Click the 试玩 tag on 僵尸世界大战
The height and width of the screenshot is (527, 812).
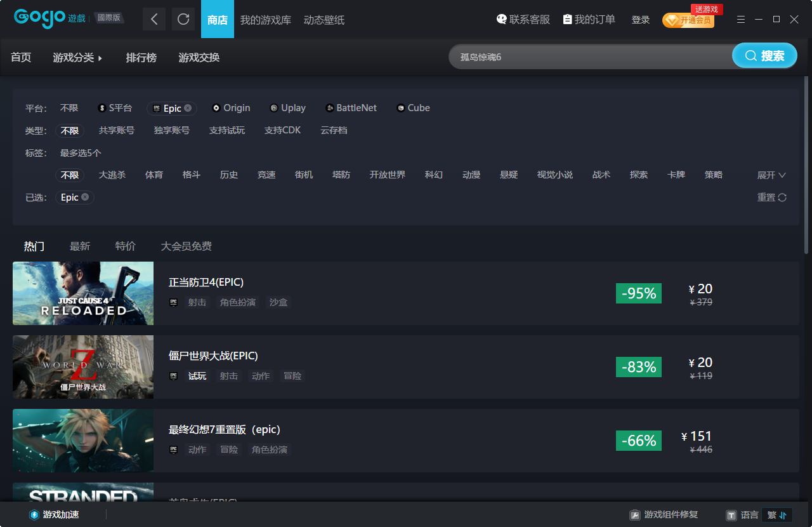197,376
